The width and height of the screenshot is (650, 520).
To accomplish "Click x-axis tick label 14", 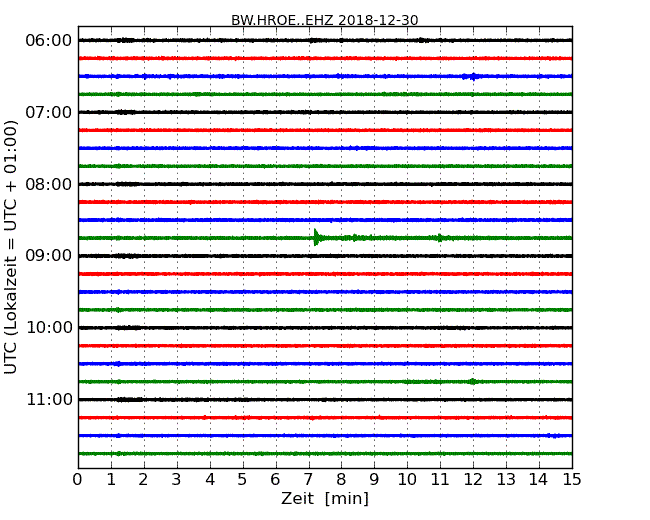I will click(x=539, y=480).
